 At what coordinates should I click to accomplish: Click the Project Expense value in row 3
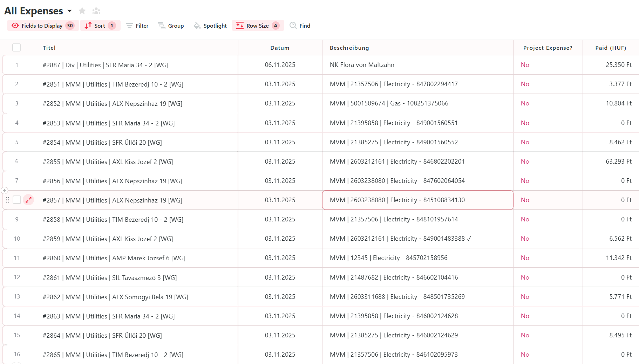[x=525, y=103]
